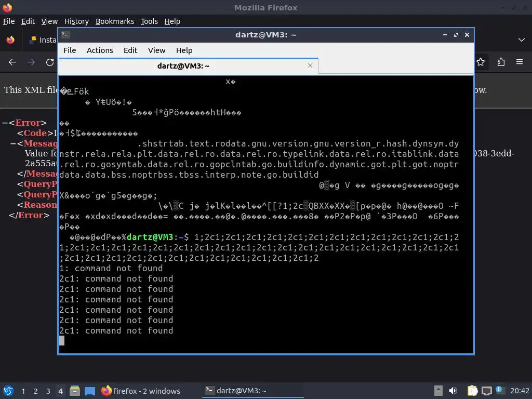
Task: Open the clipboard tray icon
Action: tap(472, 391)
